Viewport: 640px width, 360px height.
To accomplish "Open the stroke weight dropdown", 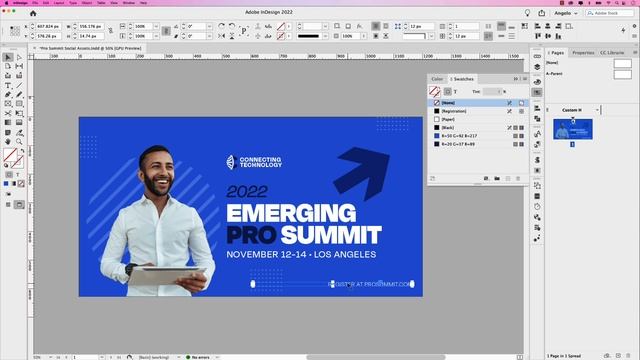I will 325,26.
